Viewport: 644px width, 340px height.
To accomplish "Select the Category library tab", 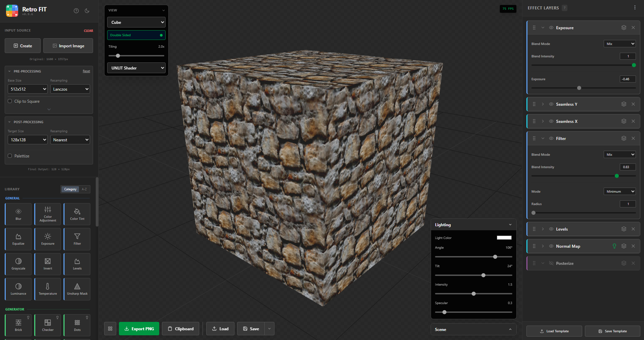I will pyautogui.click(x=70, y=189).
